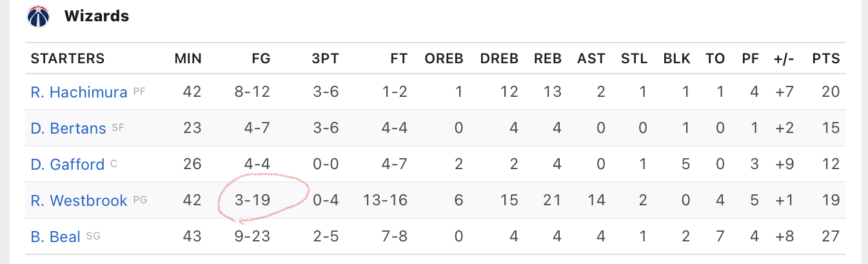Click Westbrook's circled 3-19 field goal stat
868x264 pixels.
252,201
